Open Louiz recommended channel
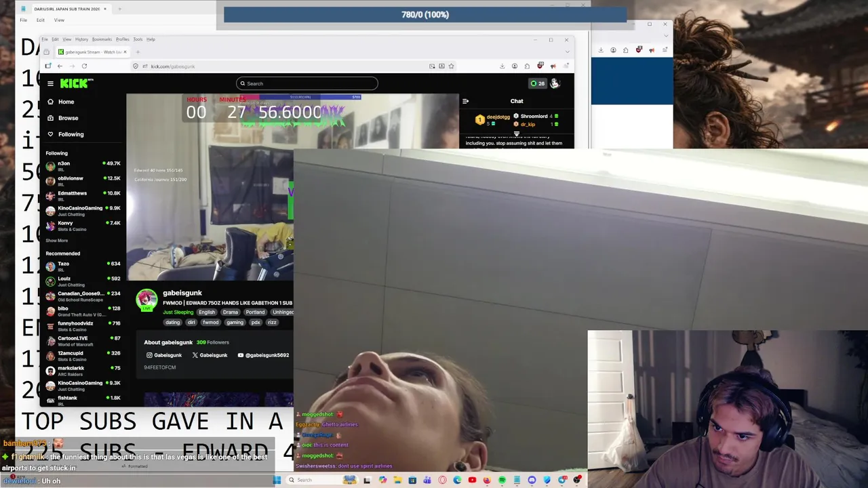This screenshot has width=868, height=488. pyautogui.click(x=83, y=281)
